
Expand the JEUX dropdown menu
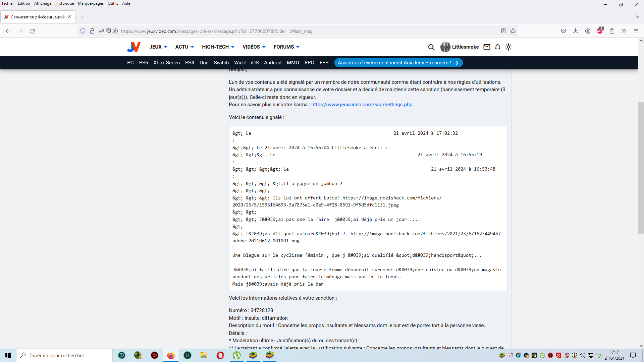(158, 47)
